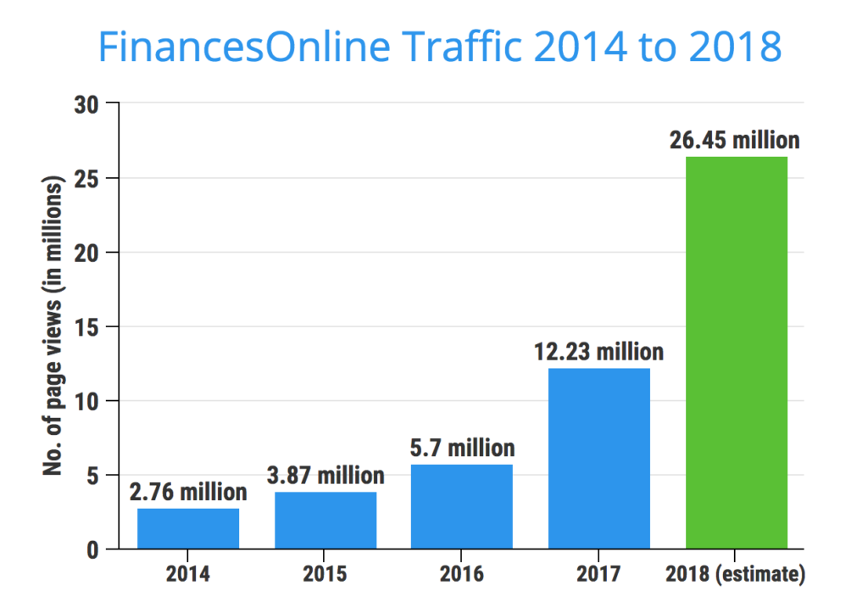Click the blue bar for 2014
Viewport: 868px width, 613px height.
click(188, 528)
